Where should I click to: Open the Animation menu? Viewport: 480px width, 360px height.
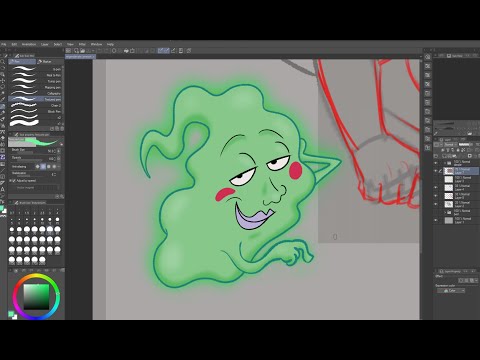29,44
